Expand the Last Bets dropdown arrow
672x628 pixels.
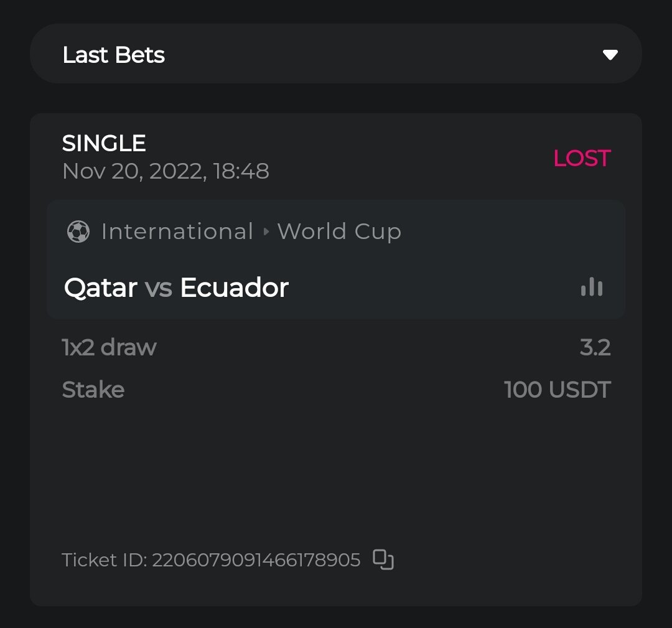(x=610, y=55)
